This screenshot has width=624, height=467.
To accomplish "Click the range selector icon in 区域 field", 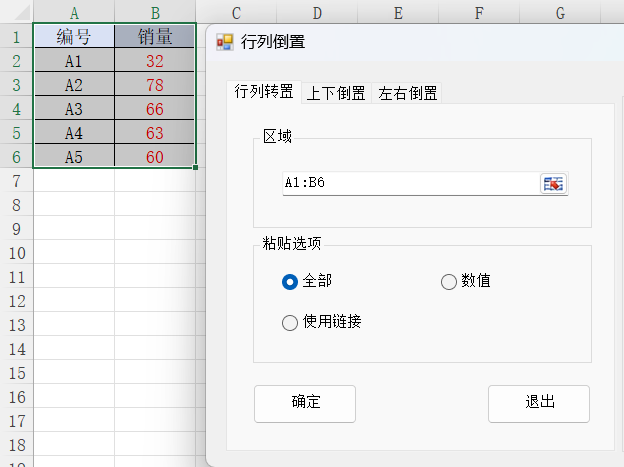I will point(553,184).
